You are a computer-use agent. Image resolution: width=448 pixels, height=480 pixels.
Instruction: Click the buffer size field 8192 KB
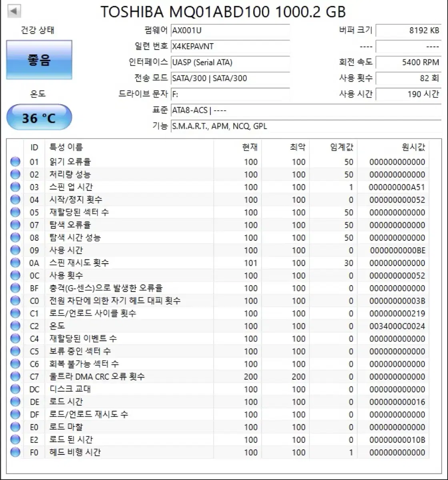pos(409,30)
